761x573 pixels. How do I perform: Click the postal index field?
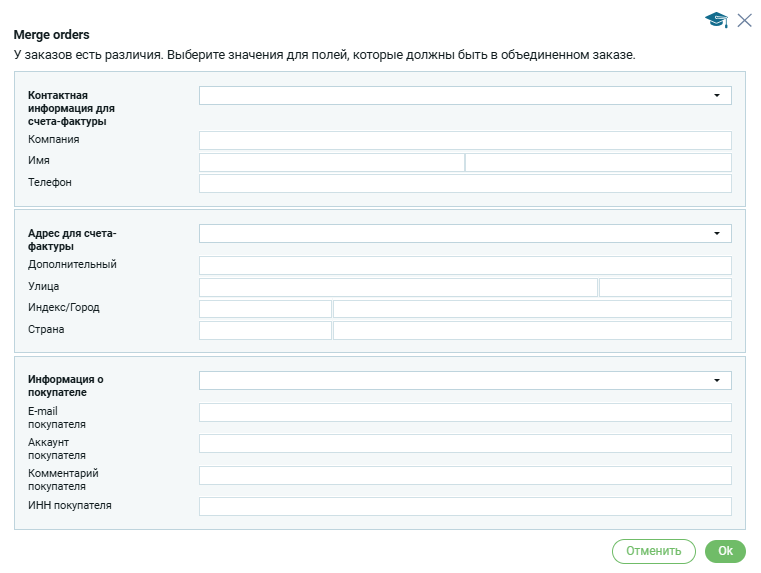pyautogui.click(x=265, y=309)
